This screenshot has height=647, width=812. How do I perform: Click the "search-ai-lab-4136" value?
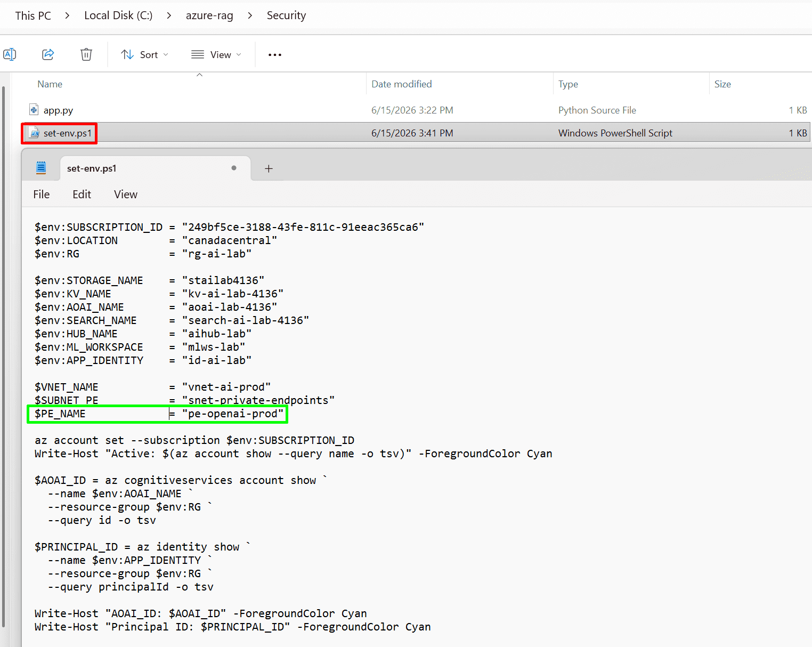point(246,320)
